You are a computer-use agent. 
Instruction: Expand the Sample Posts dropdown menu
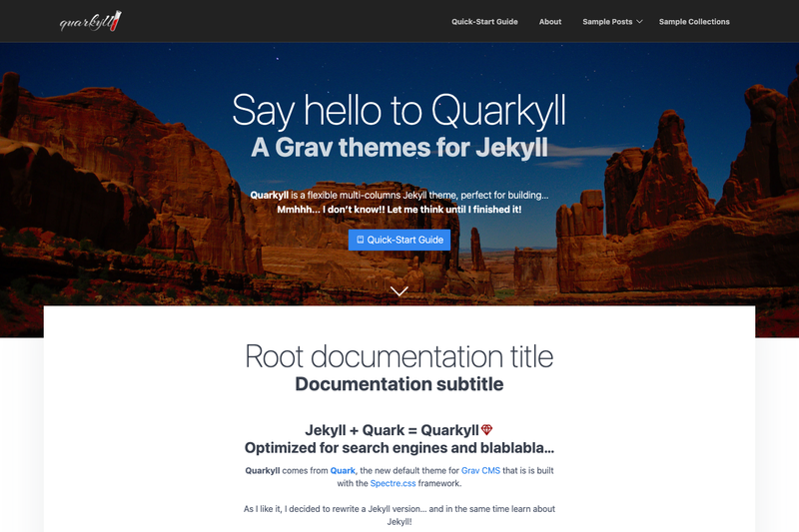point(612,22)
